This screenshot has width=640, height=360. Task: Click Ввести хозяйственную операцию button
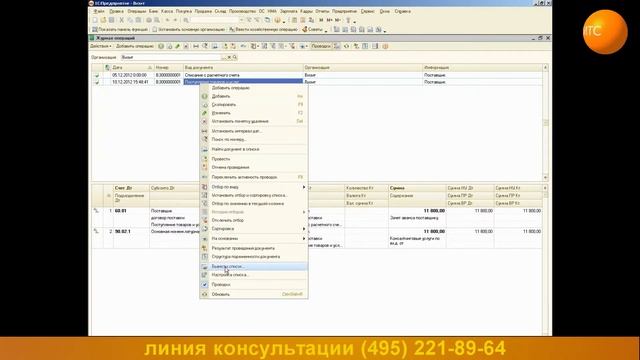tap(263, 29)
